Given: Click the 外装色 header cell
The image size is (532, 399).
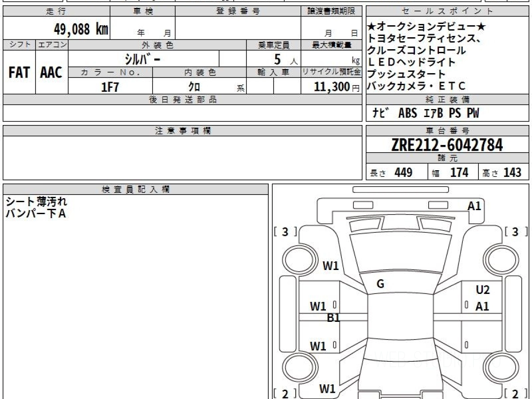Looking at the screenshot, I should tap(157, 45).
